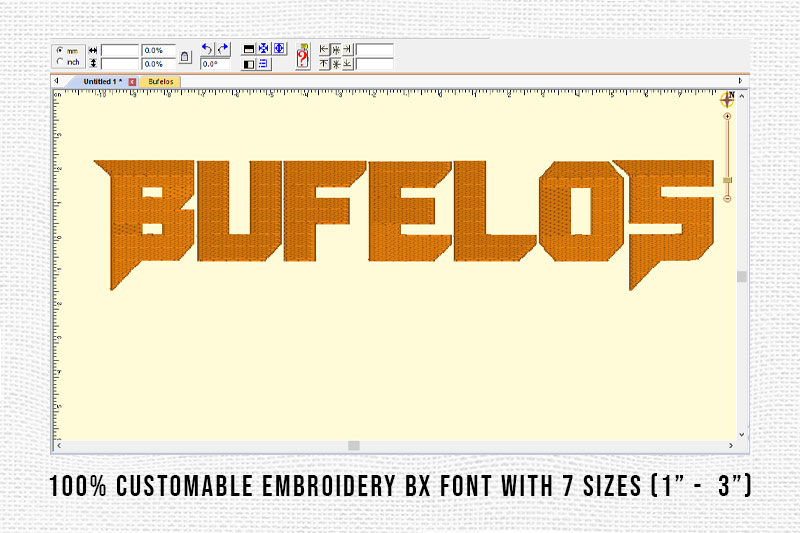The height and width of the screenshot is (533, 800).
Task: Rotate right with the clockwise arrow
Action: click(x=223, y=49)
